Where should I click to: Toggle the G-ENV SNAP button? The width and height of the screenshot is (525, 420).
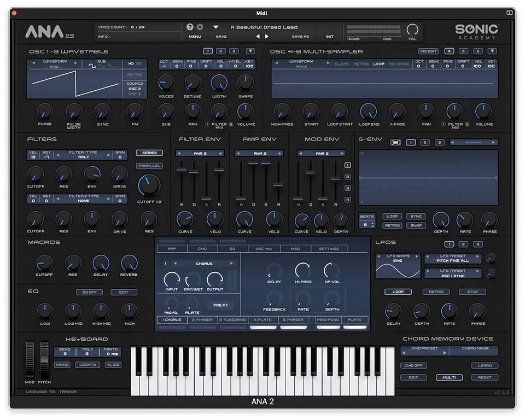tap(416, 225)
